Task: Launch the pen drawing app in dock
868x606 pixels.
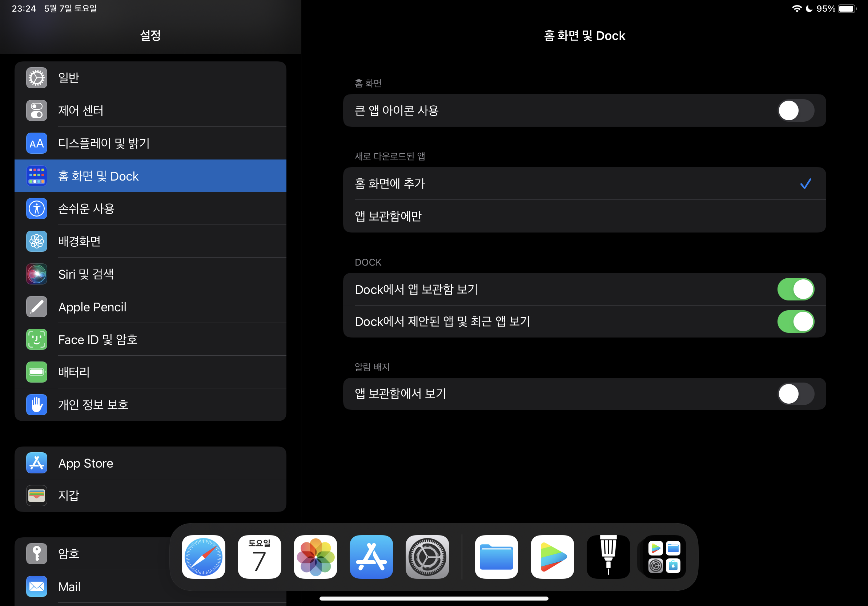Action: point(608,557)
